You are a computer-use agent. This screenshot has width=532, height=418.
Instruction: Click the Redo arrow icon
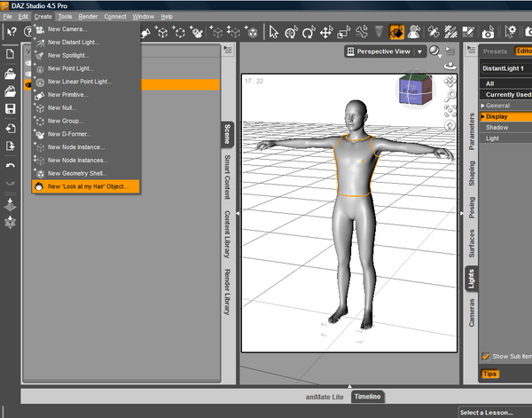(x=10, y=183)
